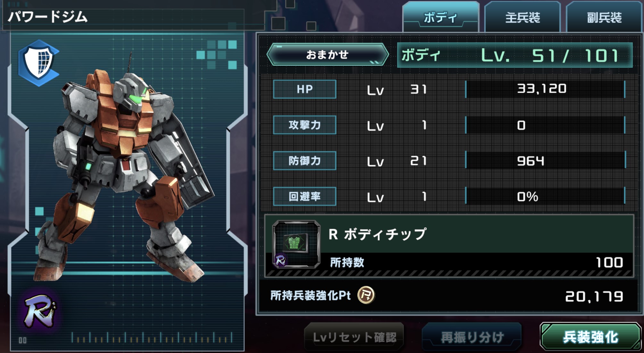This screenshot has width=644, height=353.
Task: Tap the defense value bar showing 964
Action: 545,160
